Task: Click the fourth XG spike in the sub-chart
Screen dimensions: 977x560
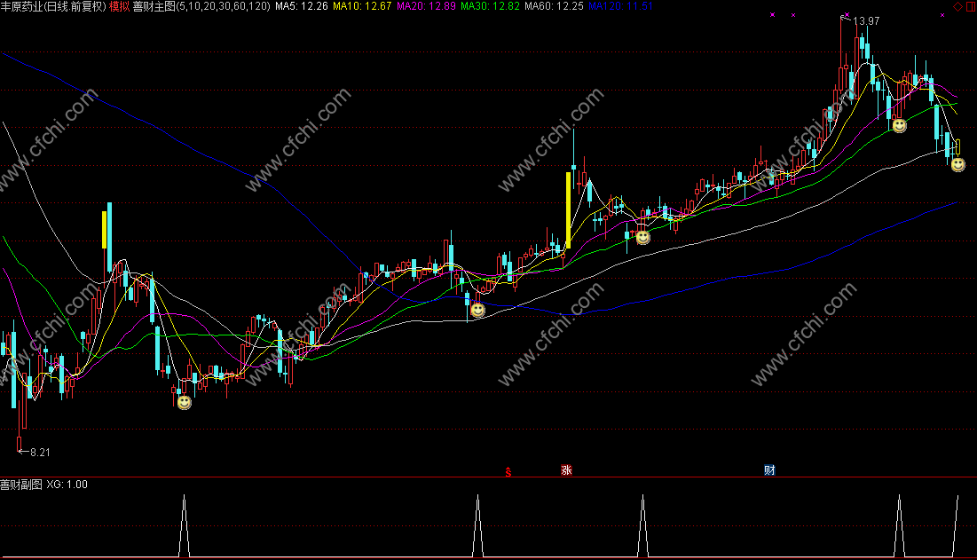Action: (899, 525)
